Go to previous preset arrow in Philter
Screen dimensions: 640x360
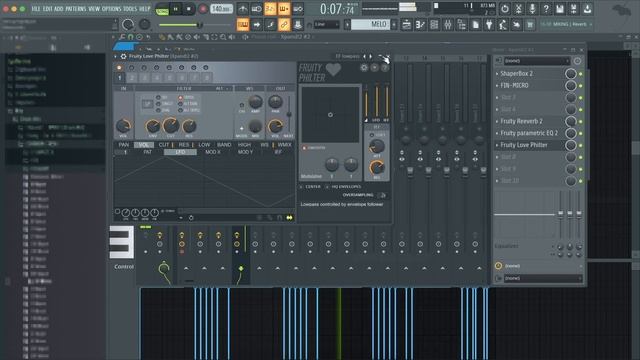point(365,56)
